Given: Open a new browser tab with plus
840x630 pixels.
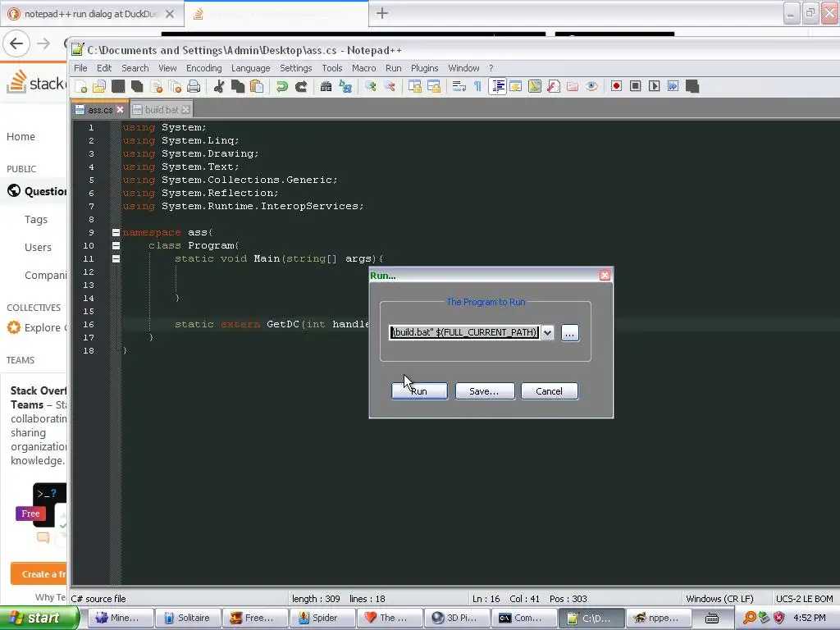Looking at the screenshot, I should click(x=382, y=13).
